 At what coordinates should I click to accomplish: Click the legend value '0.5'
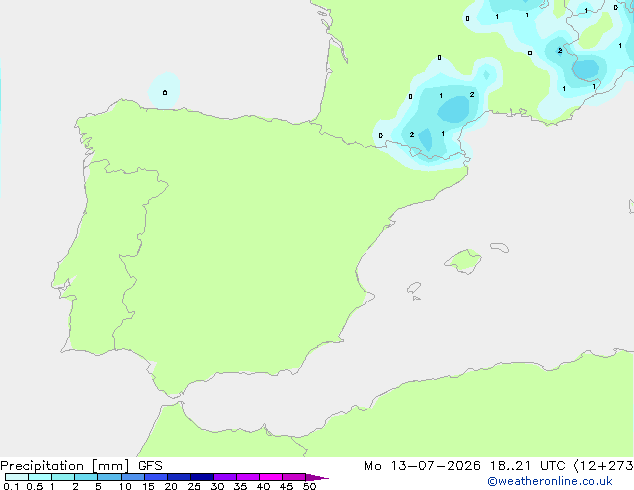(x=35, y=486)
